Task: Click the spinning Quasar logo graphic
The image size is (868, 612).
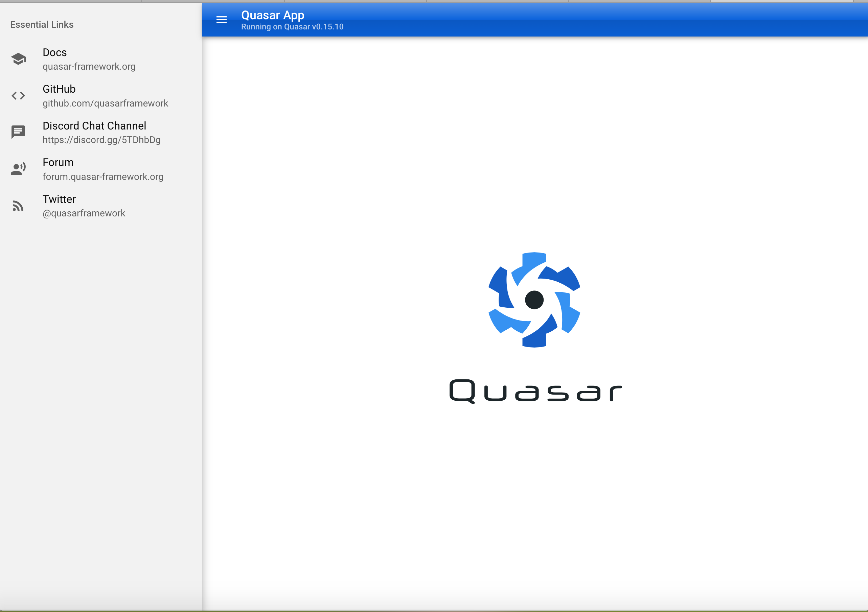Action: 534,300
